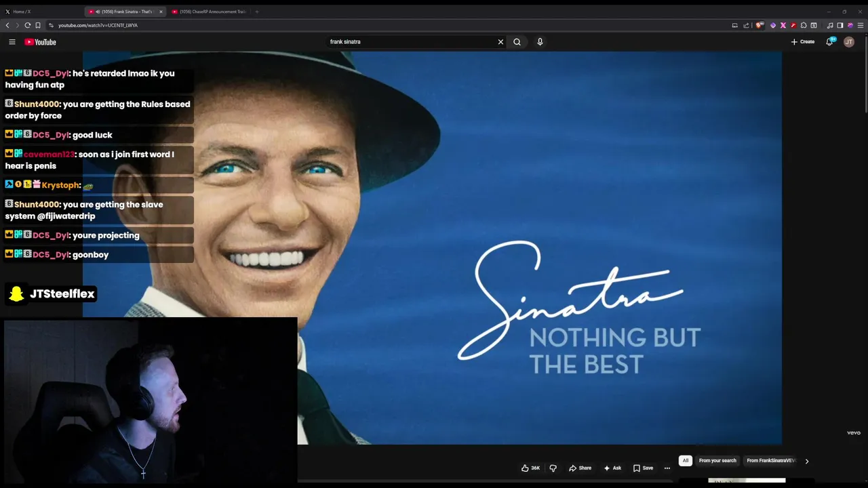Open more actions three-dot menu
The width and height of the screenshot is (868, 488).
click(x=667, y=468)
